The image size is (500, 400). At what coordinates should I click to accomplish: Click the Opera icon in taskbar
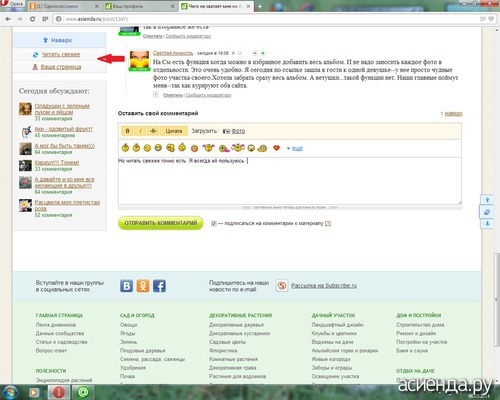pyautogui.click(x=59, y=392)
